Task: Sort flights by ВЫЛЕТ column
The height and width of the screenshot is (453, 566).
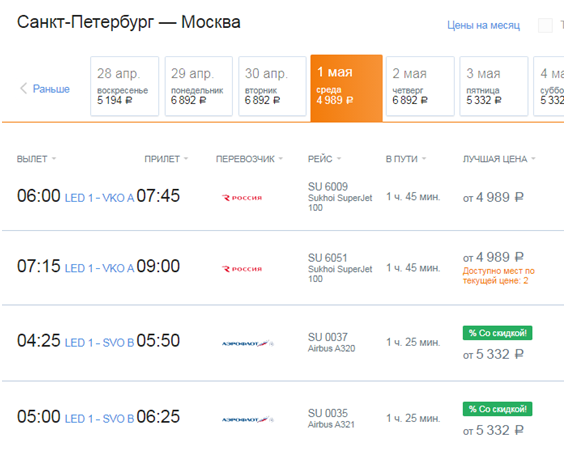Action: click(x=36, y=159)
